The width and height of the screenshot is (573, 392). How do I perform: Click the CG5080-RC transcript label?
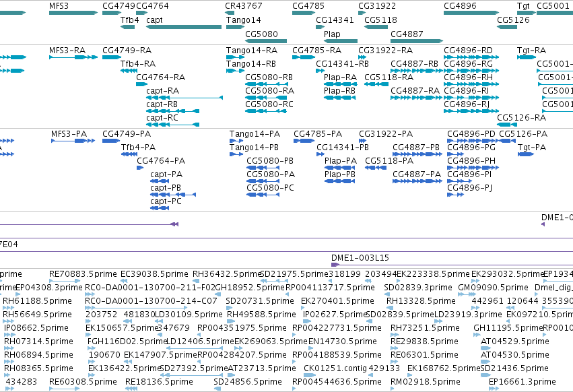(269, 104)
